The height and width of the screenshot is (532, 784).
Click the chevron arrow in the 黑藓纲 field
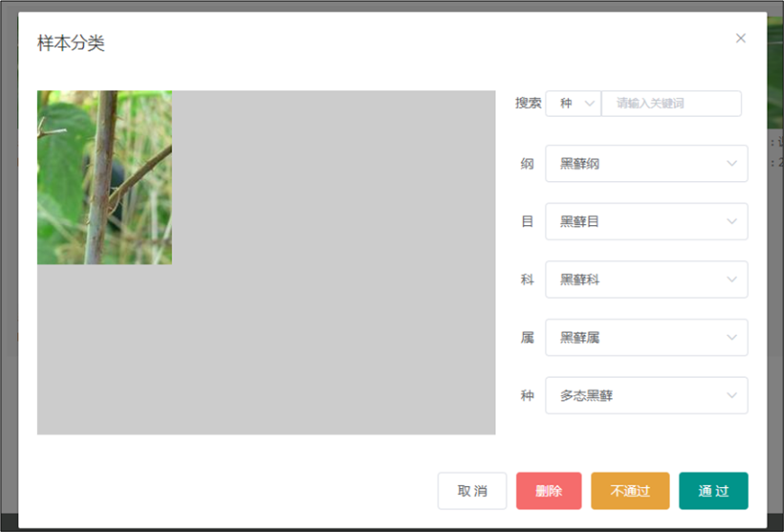pos(732,164)
